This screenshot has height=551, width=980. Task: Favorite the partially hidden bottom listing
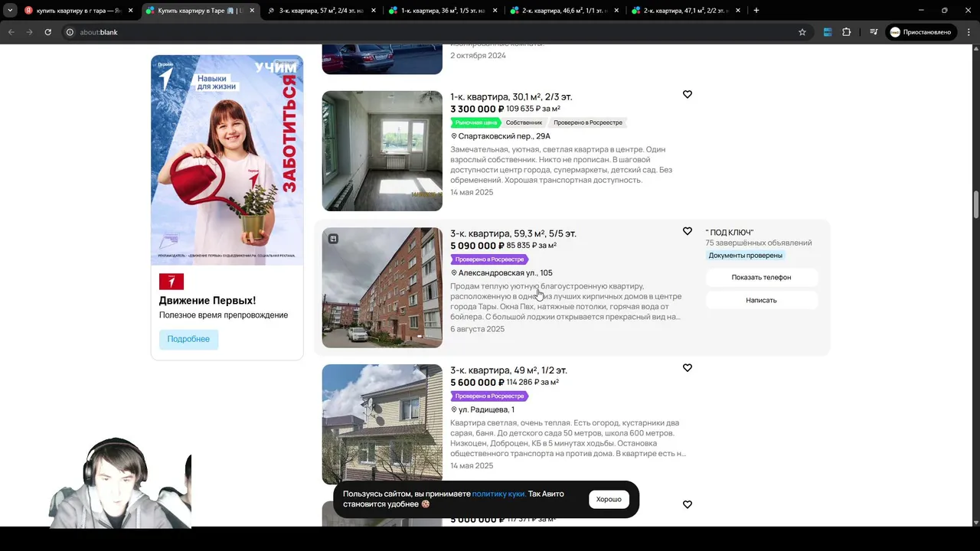(688, 505)
